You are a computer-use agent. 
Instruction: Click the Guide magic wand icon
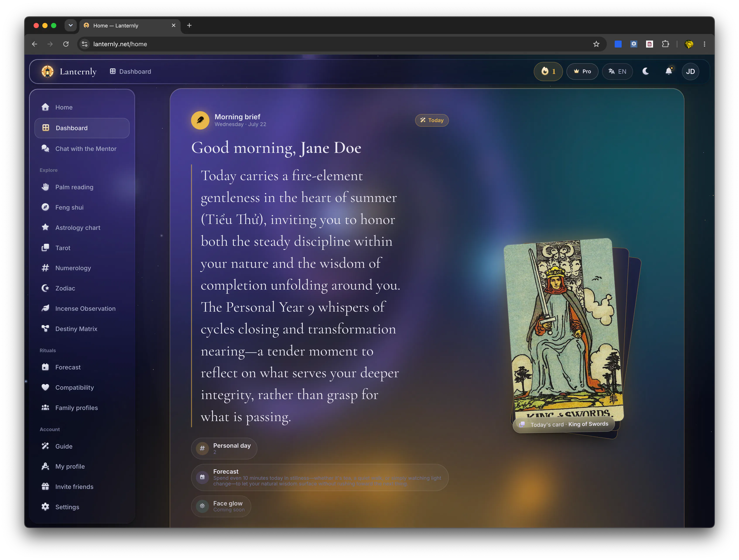45,446
